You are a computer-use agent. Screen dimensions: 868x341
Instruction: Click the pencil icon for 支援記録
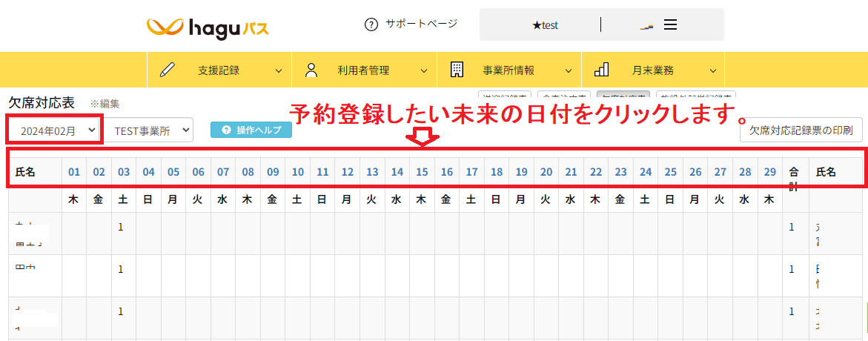[168, 70]
